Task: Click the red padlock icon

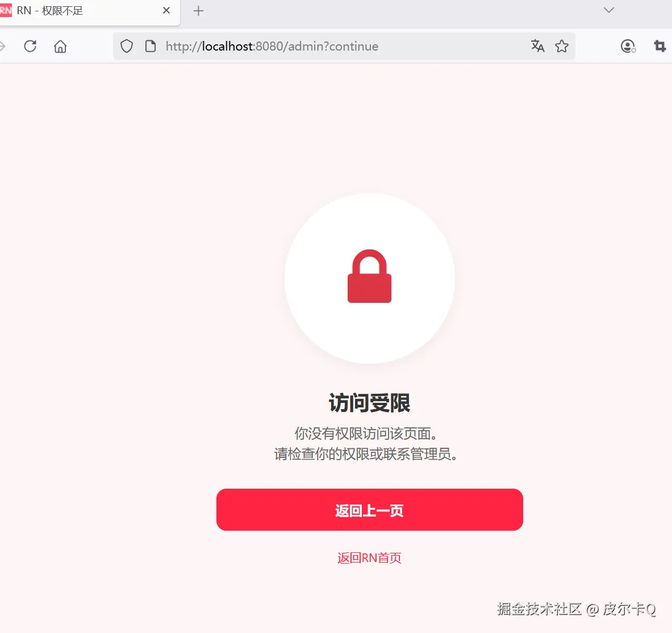Action: tap(369, 276)
